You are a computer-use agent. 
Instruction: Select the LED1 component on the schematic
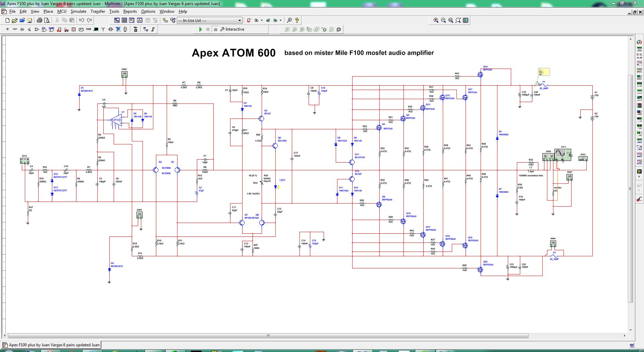pyautogui.click(x=276, y=187)
